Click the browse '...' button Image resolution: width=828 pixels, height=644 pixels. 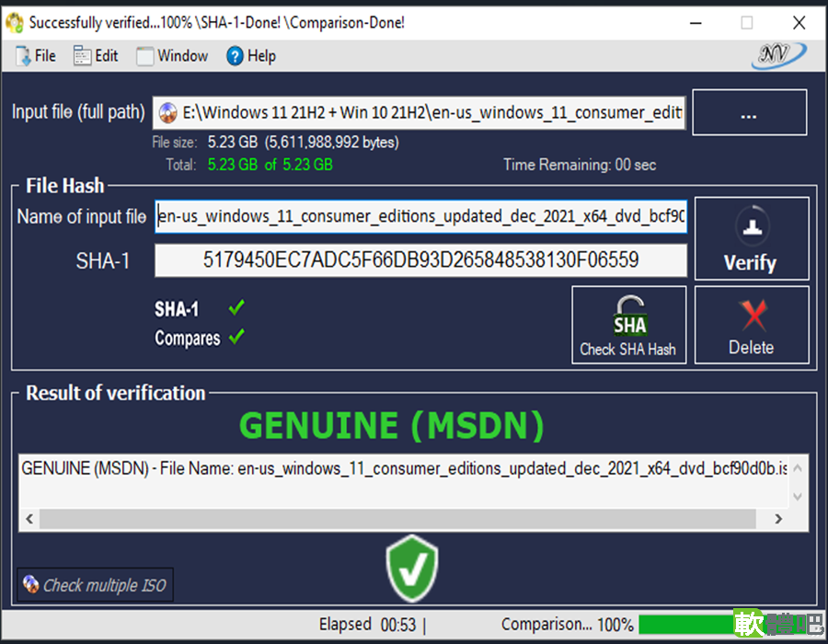(749, 112)
